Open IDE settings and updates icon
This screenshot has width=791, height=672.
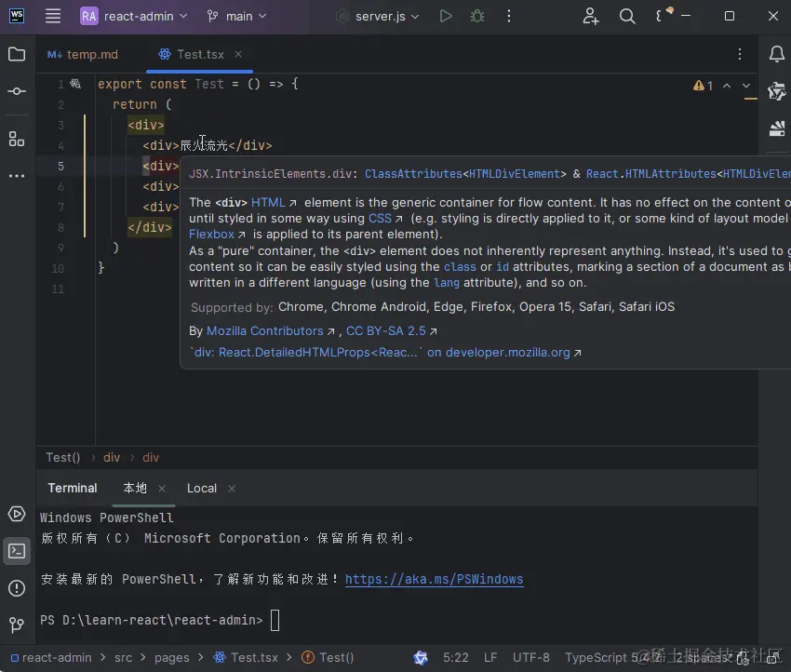664,15
